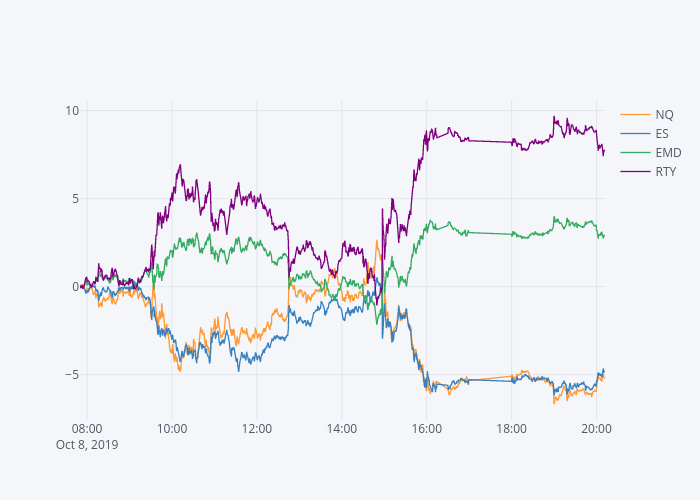
Task: Select the 10:00 time axis label
Action: point(172,429)
